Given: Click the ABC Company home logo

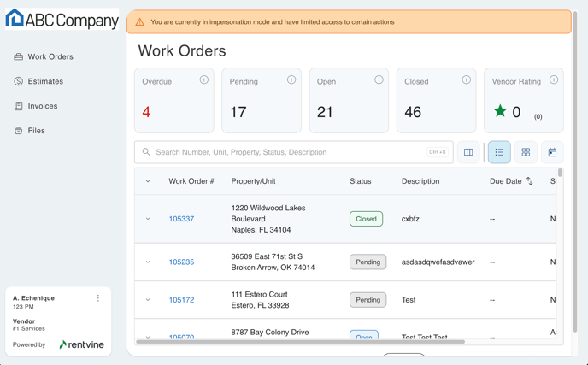Looking at the screenshot, I should (62, 20).
